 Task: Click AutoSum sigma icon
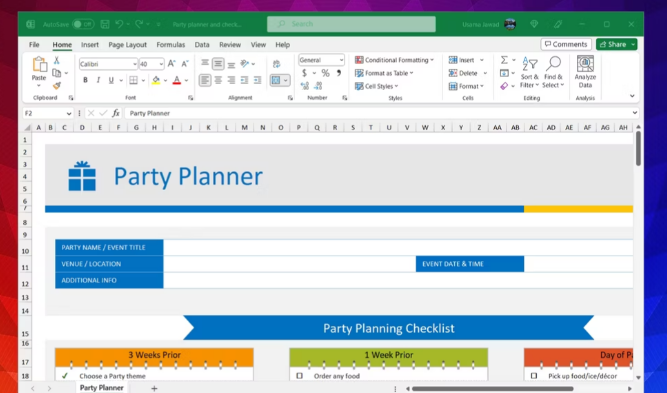(x=504, y=60)
